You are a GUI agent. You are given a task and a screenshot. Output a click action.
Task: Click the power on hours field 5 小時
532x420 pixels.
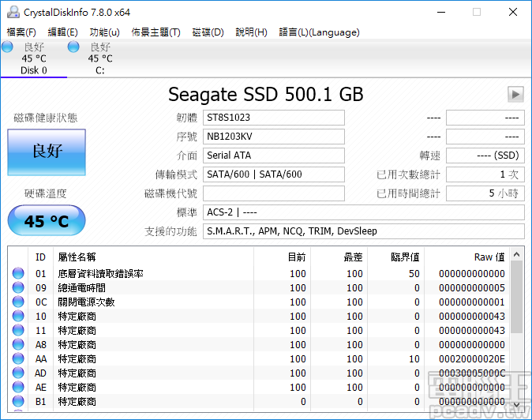click(x=485, y=193)
